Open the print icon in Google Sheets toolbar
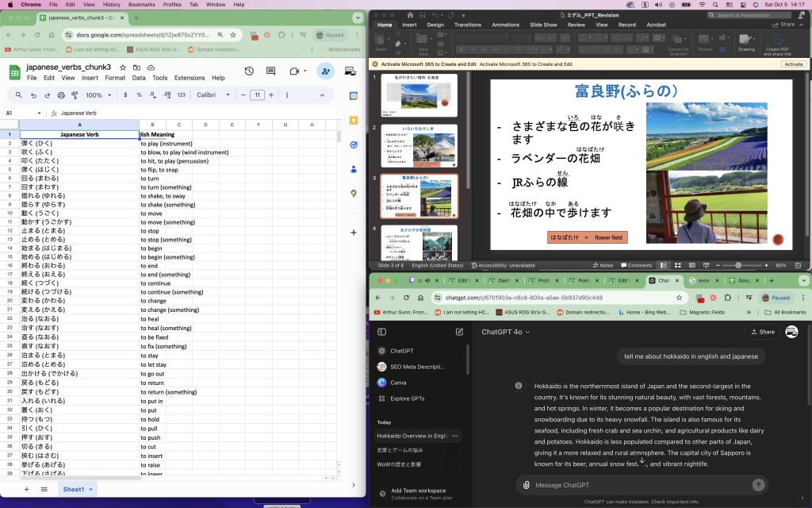Viewport: 812px width, 508px height. tap(60, 97)
